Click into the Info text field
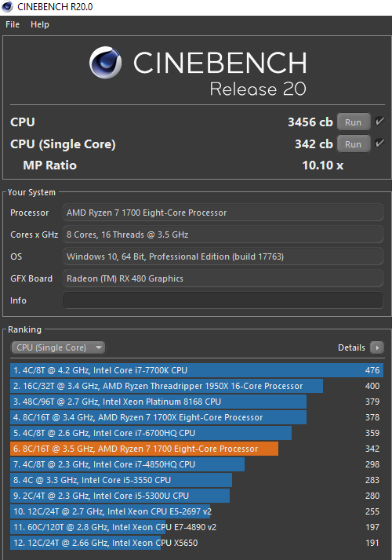 (x=223, y=300)
